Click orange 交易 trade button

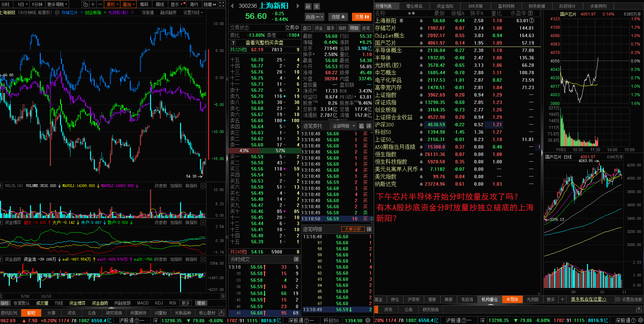coord(362,17)
